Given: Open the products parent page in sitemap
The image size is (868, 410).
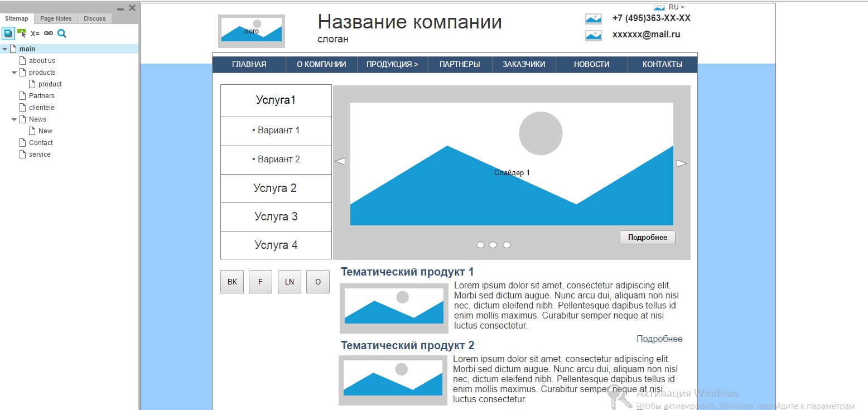Looking at the screenshot, I should tap(42, 73).
